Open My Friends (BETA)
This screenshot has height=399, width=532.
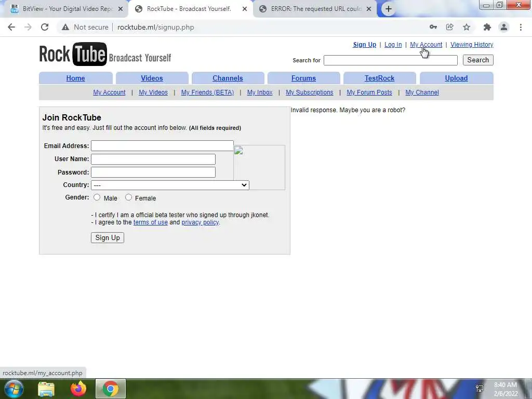coord(207,92)
